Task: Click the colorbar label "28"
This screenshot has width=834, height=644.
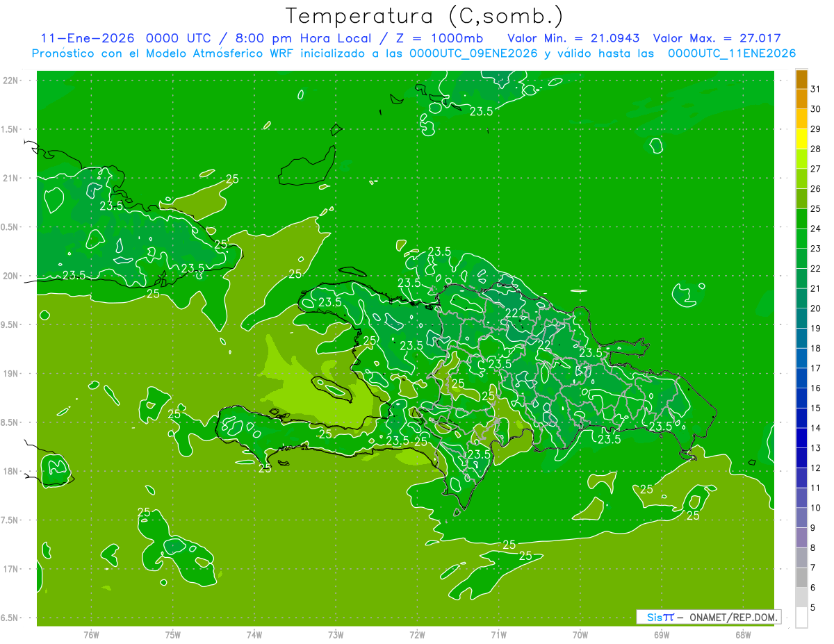Action: (x=815, y=149)
